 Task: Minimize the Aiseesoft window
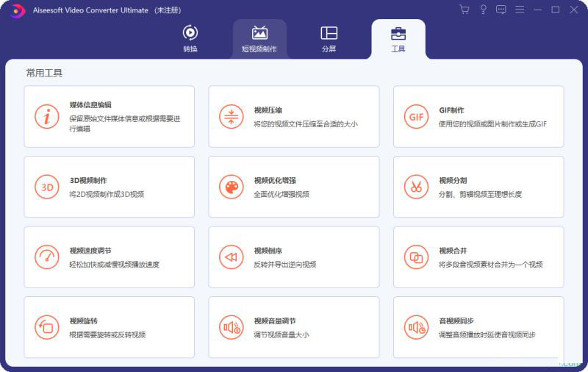(537, 10)
